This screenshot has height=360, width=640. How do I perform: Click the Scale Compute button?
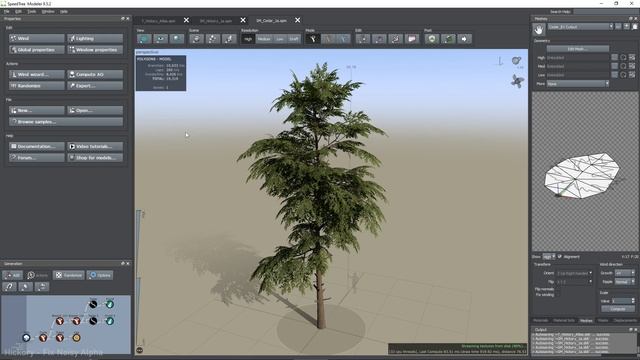point(618,309)
